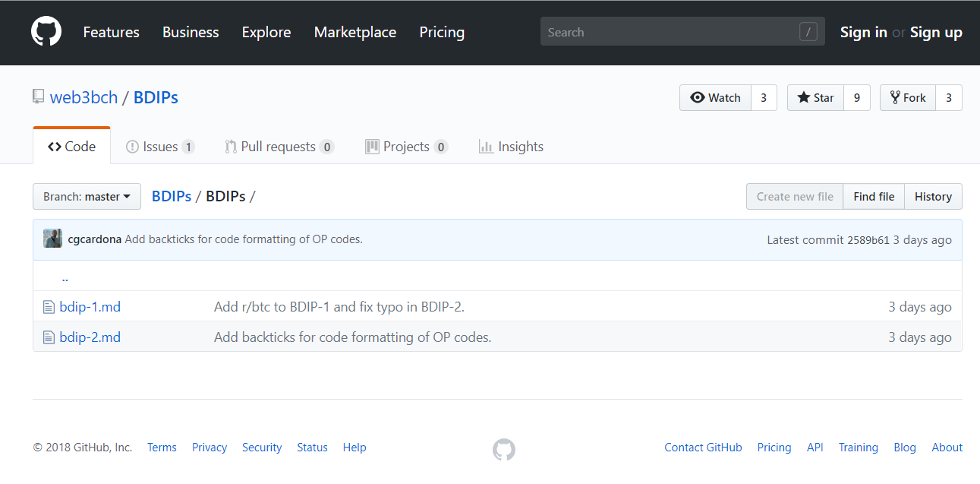Viewport: 980px width, 484px height.
Task: Open the web3bch owner link
Action: coord(84,97)
